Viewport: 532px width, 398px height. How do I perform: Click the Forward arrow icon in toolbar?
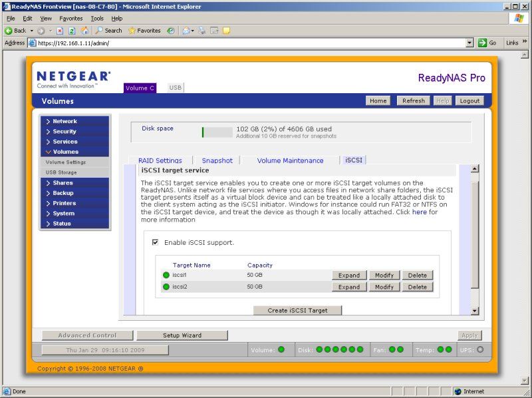point(41,31)
